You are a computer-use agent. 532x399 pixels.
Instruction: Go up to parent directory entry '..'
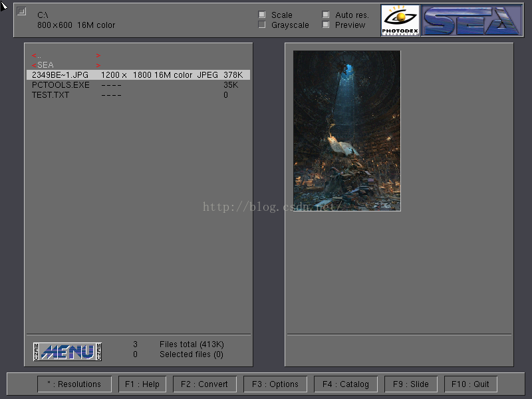click(x=66, y=55)
